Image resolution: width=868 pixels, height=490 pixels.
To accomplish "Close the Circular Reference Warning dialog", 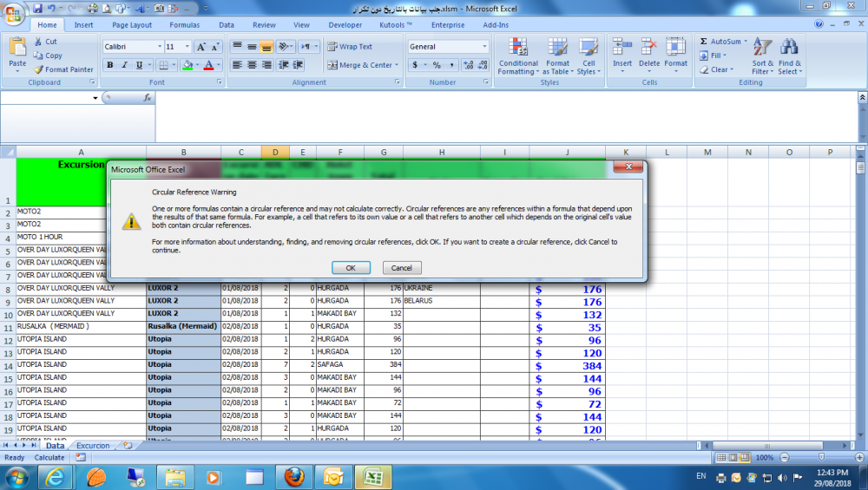I will click(628, 167).
